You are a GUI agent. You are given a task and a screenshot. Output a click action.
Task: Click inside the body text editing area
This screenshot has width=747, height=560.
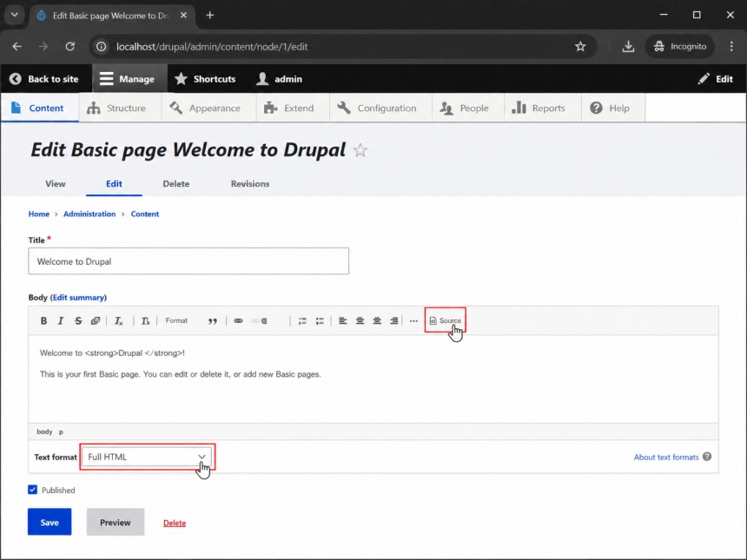point(373,379)
